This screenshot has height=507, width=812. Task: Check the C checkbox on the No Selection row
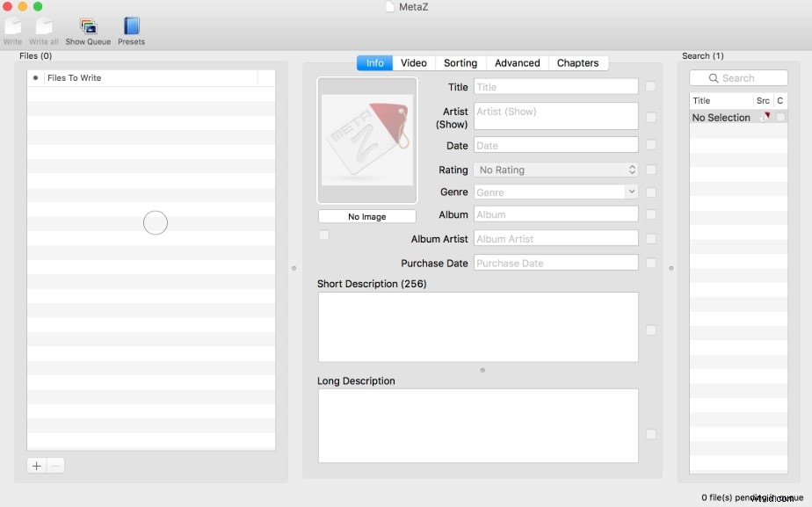[x=780, y=117]
